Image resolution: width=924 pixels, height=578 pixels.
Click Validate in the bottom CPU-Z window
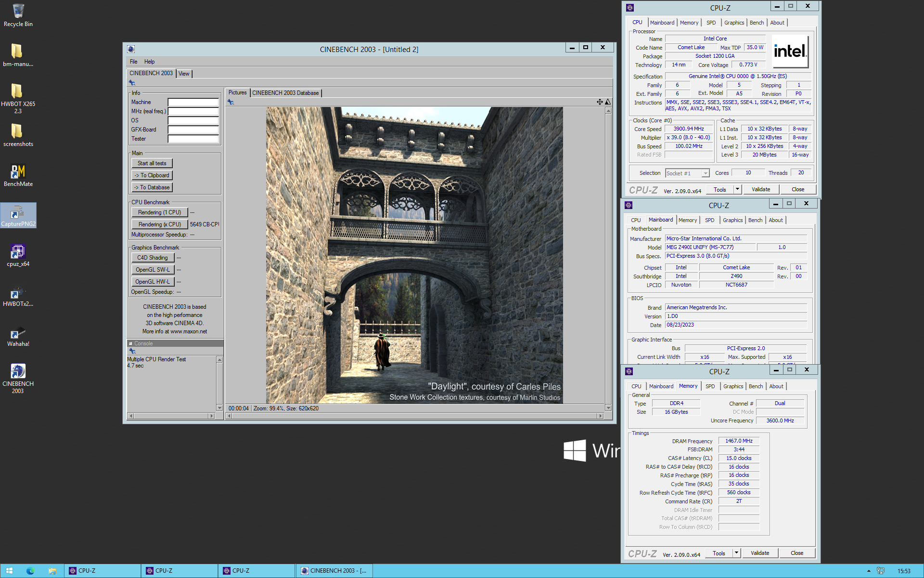759,553
